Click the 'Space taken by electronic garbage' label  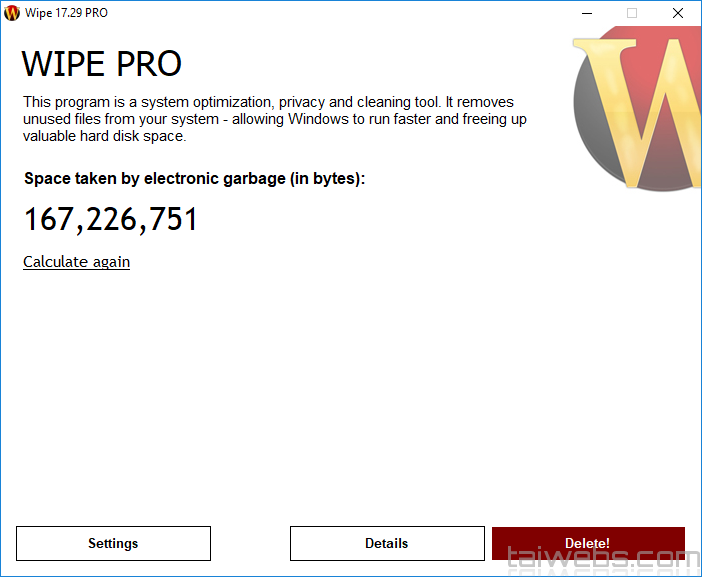195,179
